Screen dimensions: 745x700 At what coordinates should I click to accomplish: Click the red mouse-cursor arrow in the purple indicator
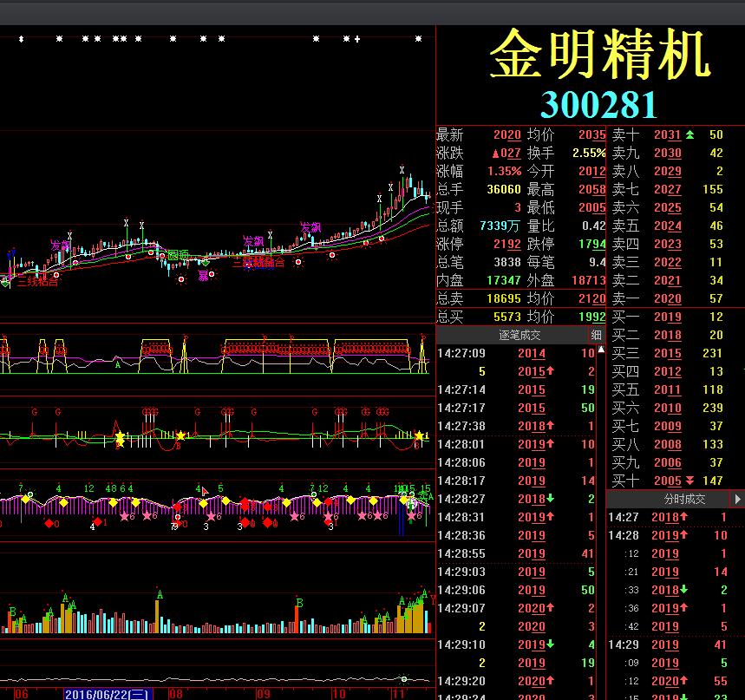click(x=205, y=491)
